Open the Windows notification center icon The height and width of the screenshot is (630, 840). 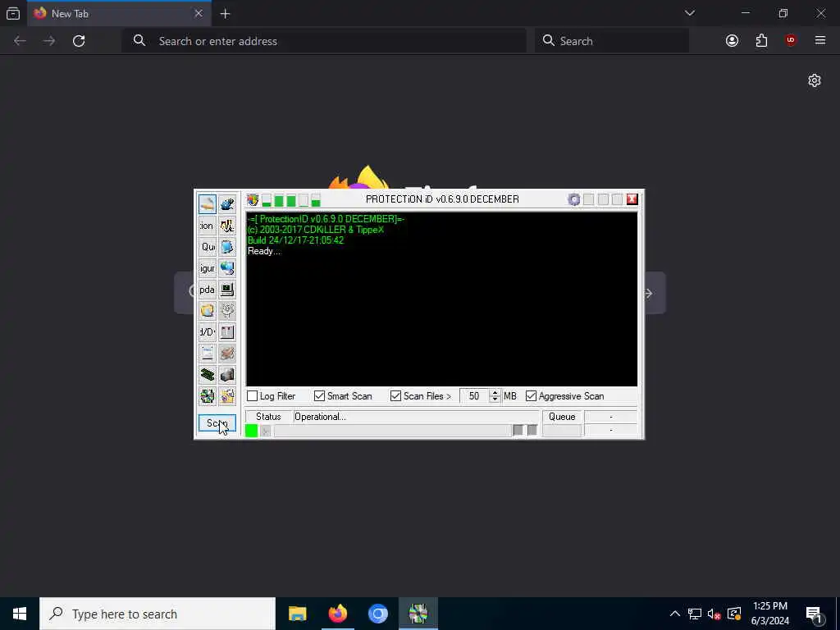coord(815,614)
